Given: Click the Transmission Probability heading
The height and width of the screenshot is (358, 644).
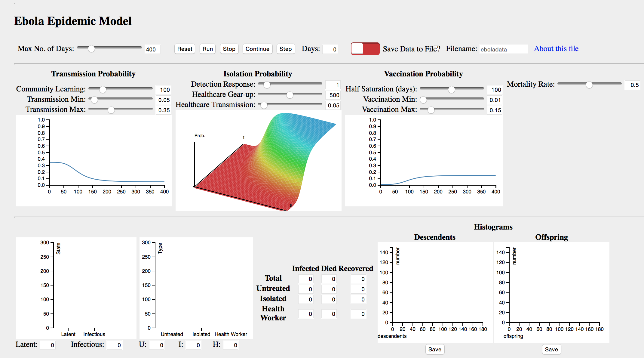Looking at the screenshot, I should [93, 74].
